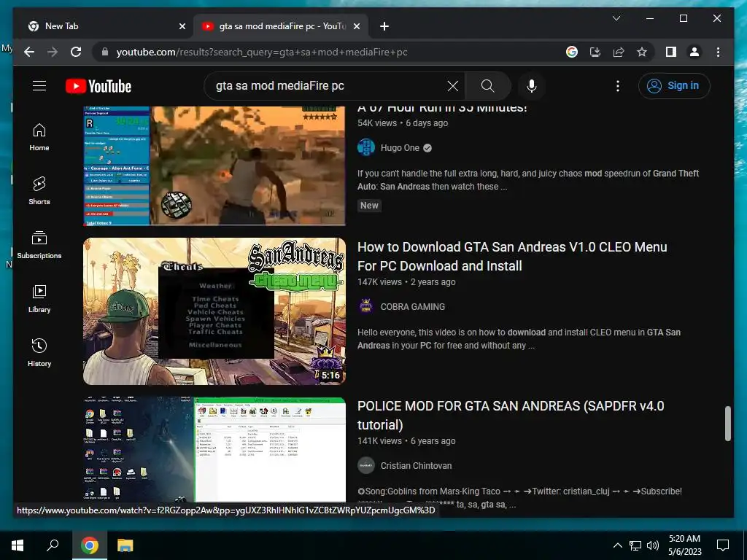
Task: Visit the Cristian Chintovan channel name
Action: pyautogui.click(x=416, y=466)
